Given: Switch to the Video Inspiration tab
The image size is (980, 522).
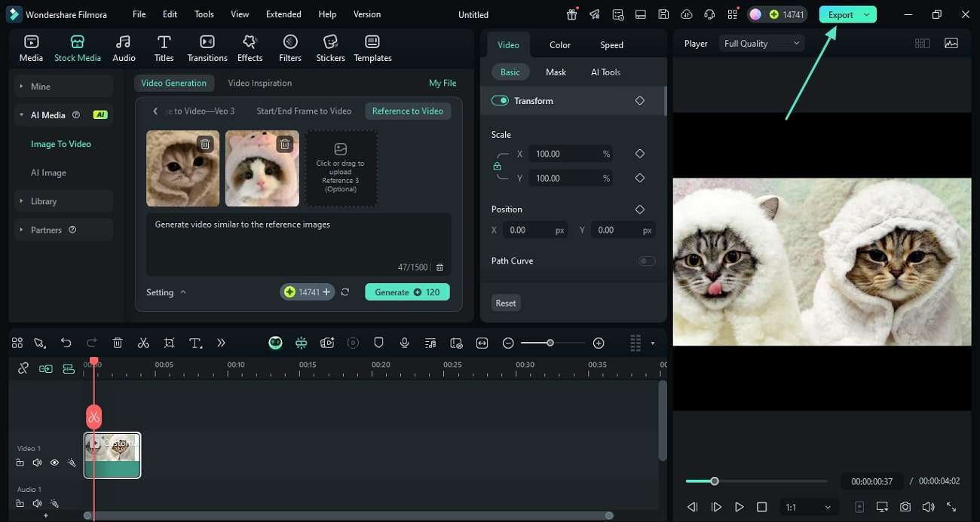Looking at the screenshot, I should tap(259, 83).
